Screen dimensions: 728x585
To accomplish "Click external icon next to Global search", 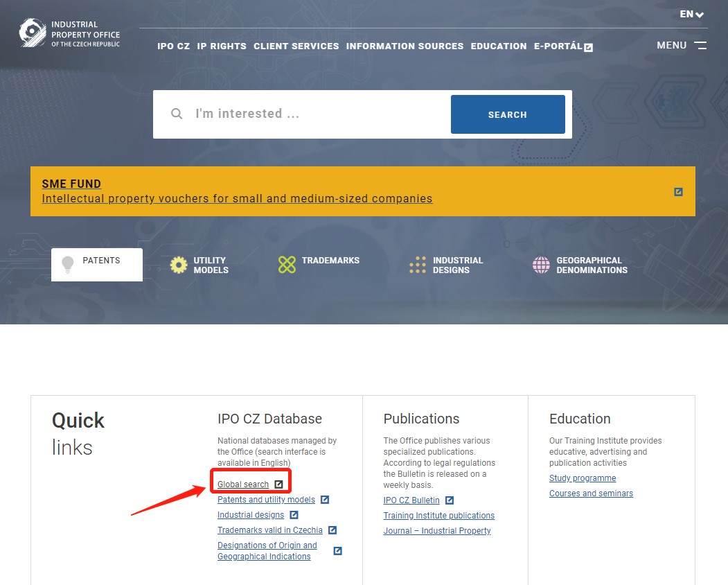I will 278,484.
